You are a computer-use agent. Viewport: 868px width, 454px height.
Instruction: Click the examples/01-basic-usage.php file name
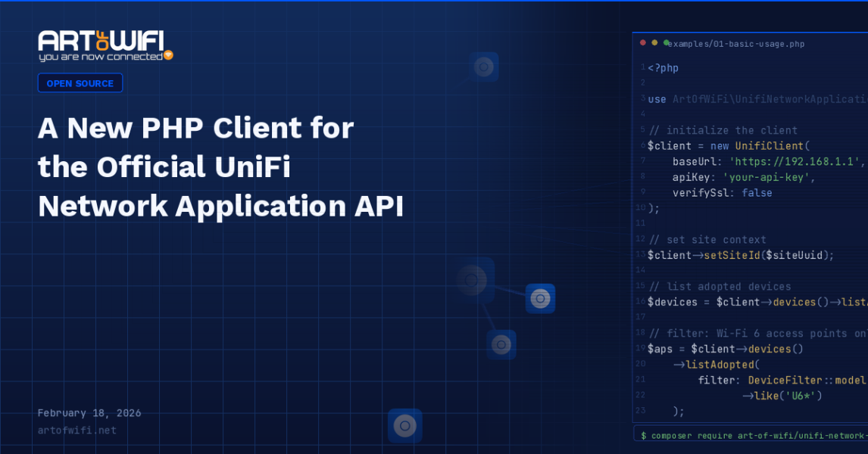(x=735, y=44)
